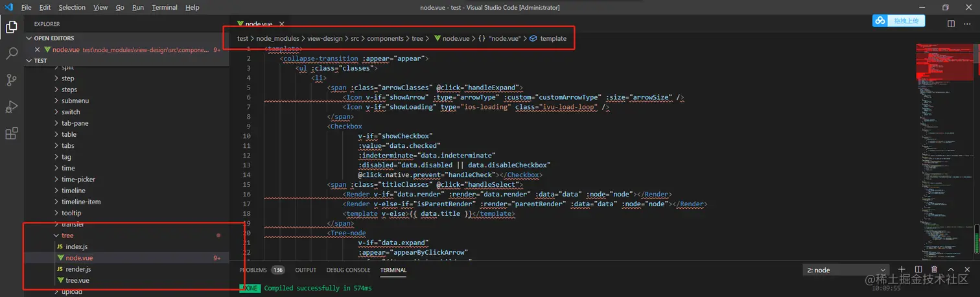
Task: Collapse the TEST workspace section
Action: [x=127, y=60]
